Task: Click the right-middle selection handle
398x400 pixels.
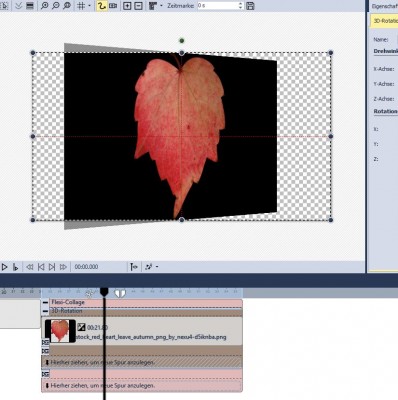Action: [x=331, y=136]
